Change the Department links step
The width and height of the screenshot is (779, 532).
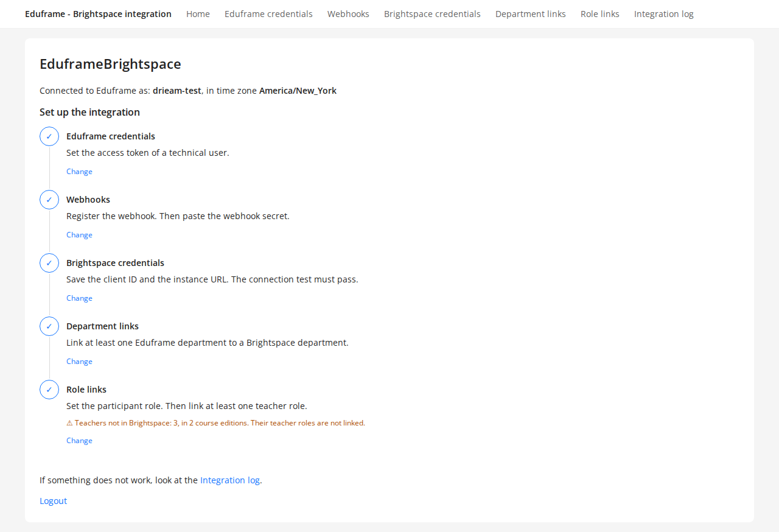[79, 362]
